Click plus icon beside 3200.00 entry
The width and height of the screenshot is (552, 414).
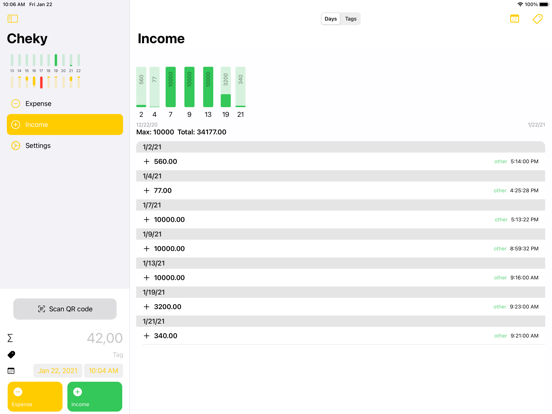click(x=146, y=307)
